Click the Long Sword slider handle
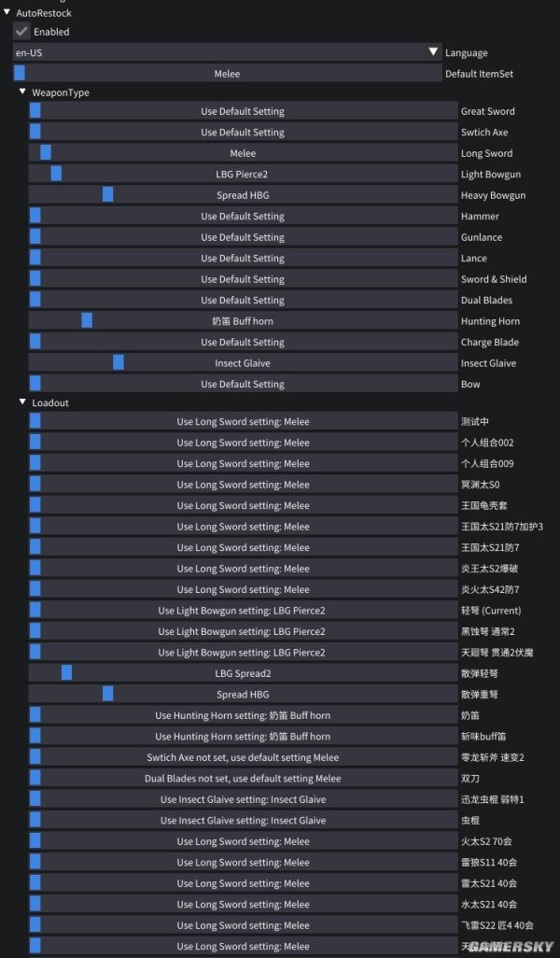Image resolution: width=560 pixels, height=958 pixels. click(46, 153)
